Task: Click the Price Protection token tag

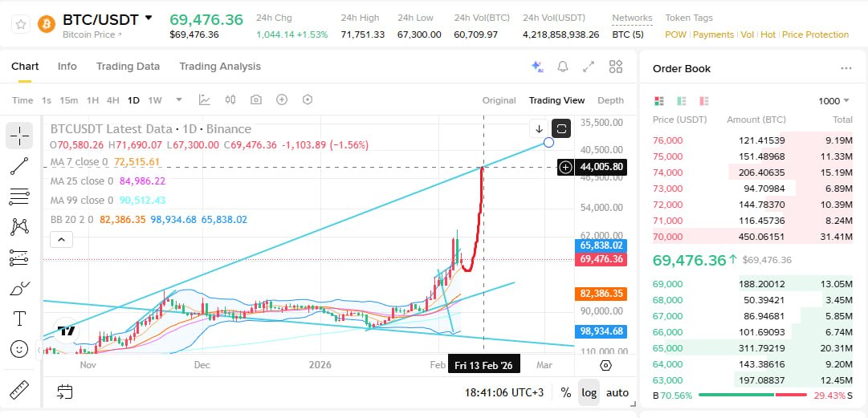Action: [816, 34]
